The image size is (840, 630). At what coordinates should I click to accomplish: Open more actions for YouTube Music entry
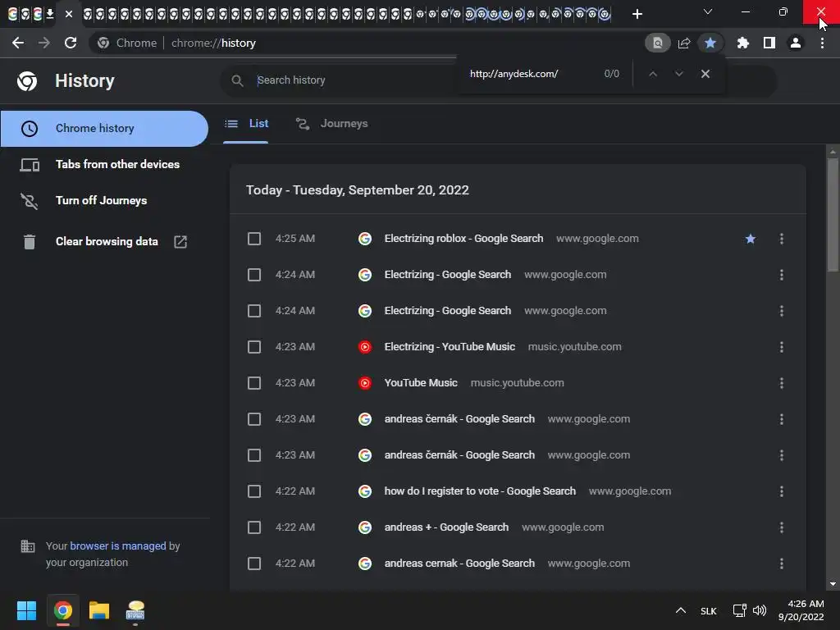782,383
